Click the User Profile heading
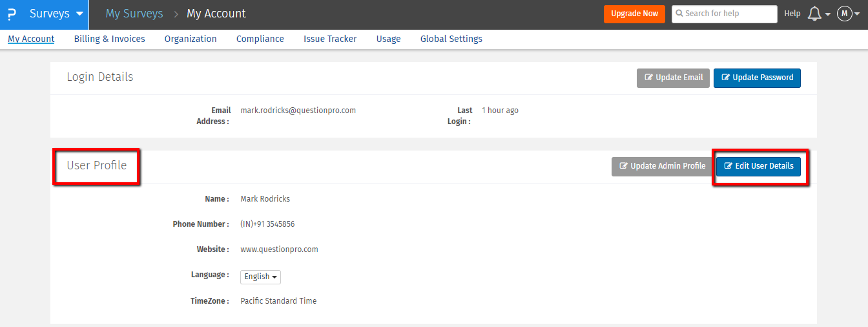868x327 pixels. click(x=97, y=165)
